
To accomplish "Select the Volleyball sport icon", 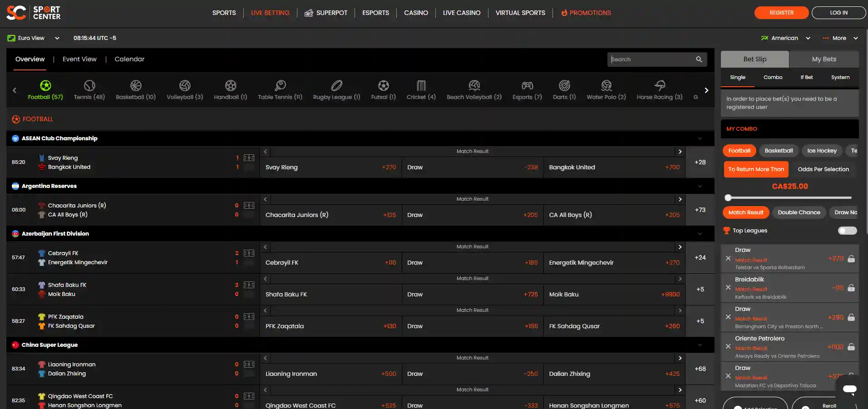I will pos(185,85).
